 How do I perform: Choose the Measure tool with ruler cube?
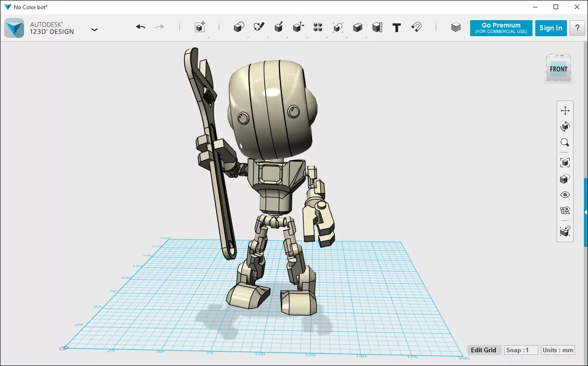coord(377,27)
